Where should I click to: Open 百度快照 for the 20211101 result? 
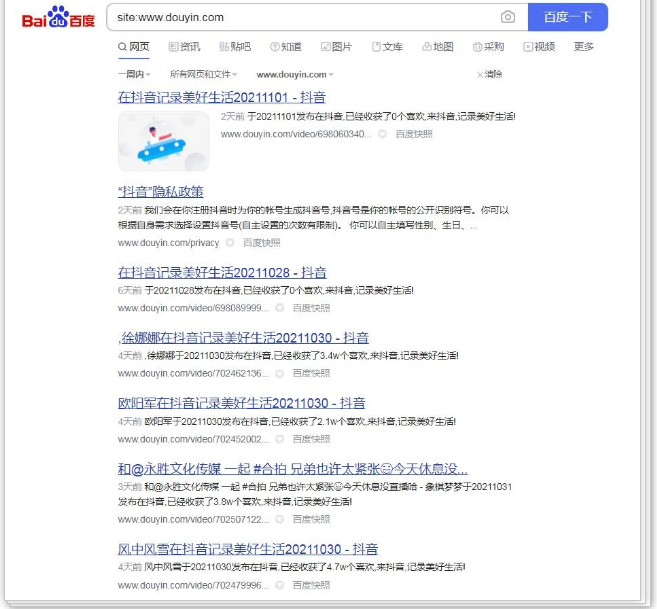[x=414, y=134]
